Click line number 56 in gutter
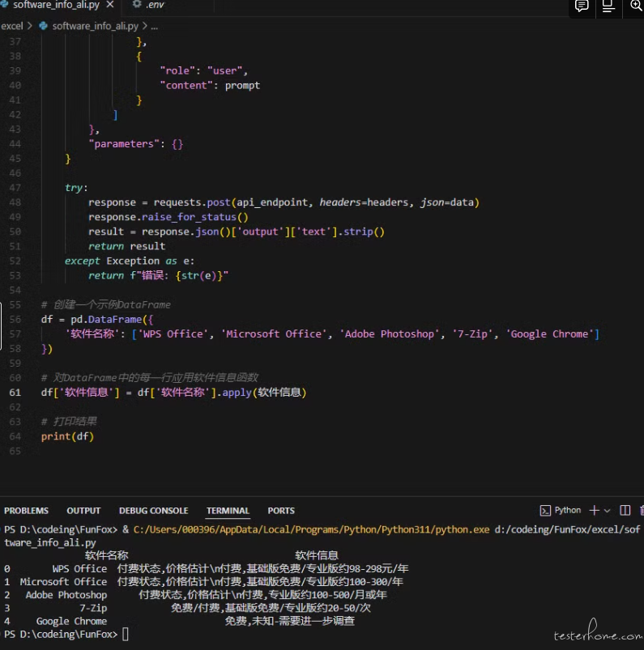 15,319
